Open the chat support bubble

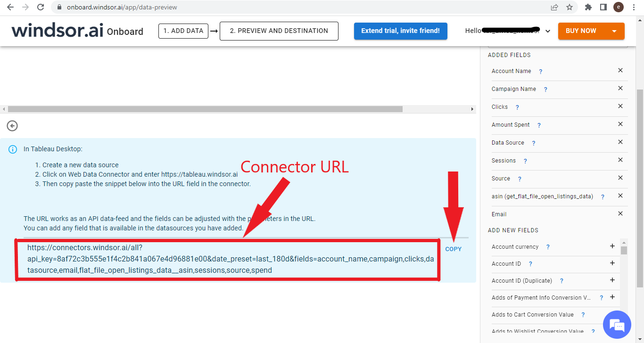click(x=617, y=325)
